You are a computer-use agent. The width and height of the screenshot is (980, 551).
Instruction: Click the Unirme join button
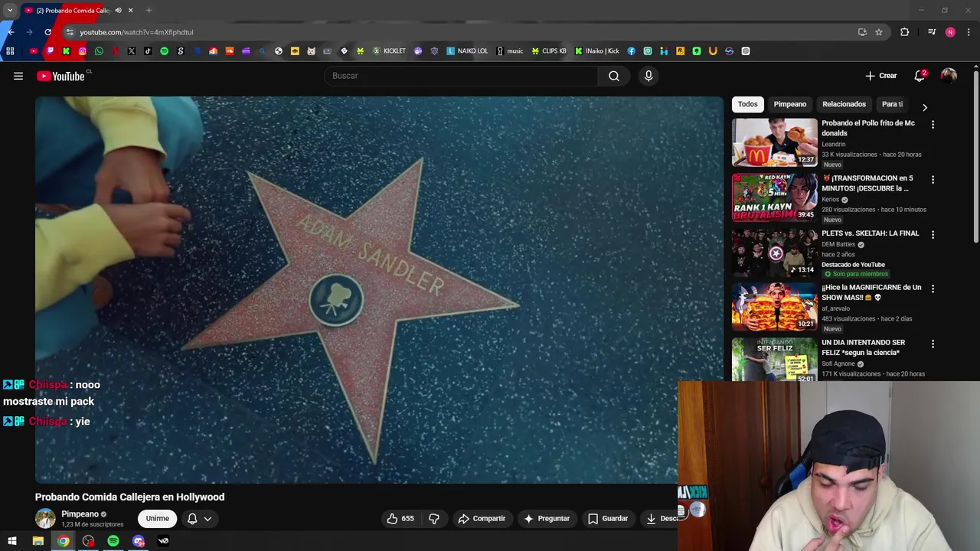tap(157, 518)
